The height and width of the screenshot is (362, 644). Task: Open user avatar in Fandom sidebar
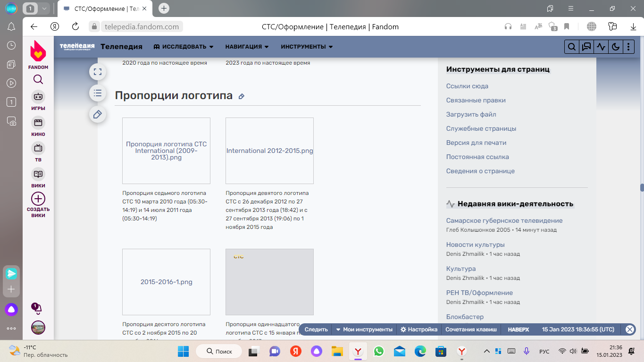pyautogui.click(x=38, y=328)
